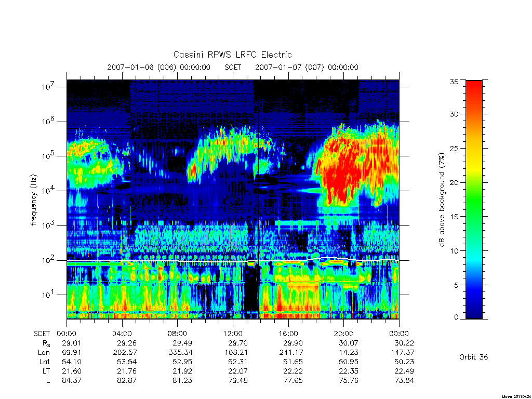The width and height of the screenshot is (532, 399).
Task: Click the 20:00 SCET time label
Action: [344, 334]
